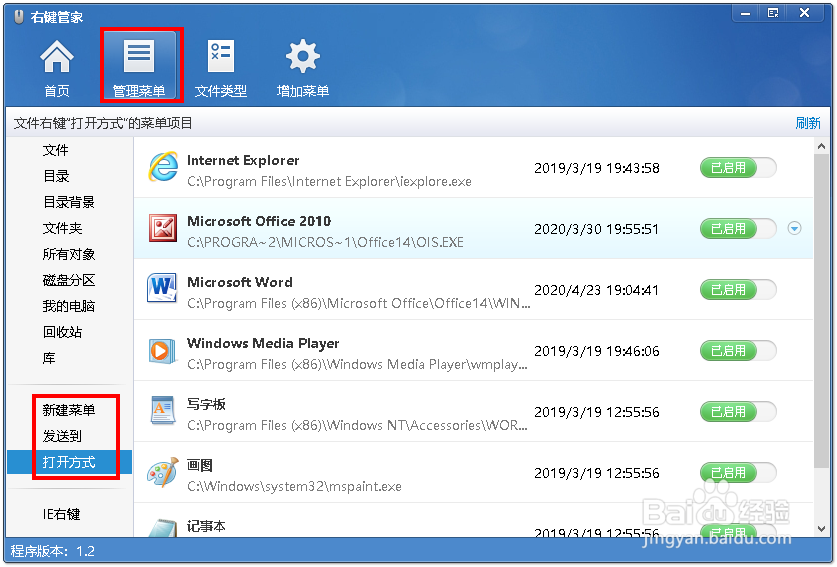
Task: Click the 写字板 entry name
Action: 206,404
